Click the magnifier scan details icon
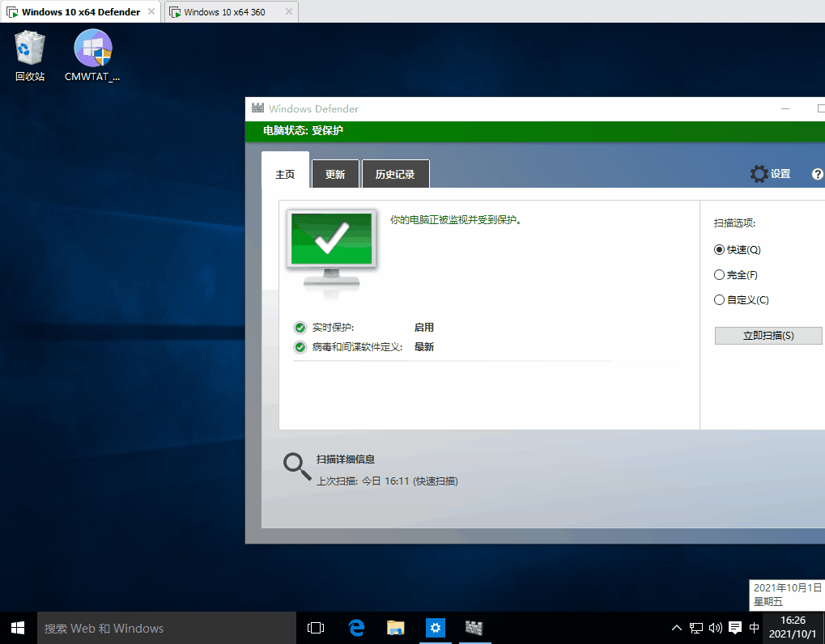Image resolution: width=825 pixels, height=644 pixels. [x=297, y=466]
